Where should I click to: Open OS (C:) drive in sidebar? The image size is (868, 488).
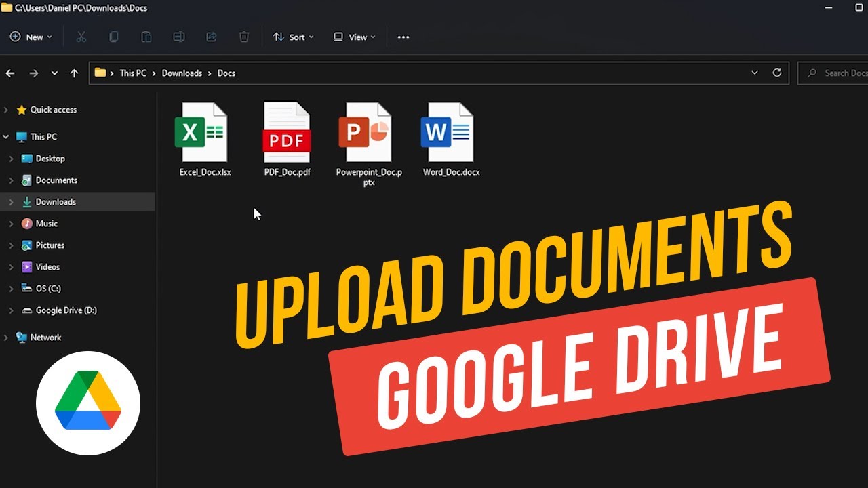click(x=48, y=289)
